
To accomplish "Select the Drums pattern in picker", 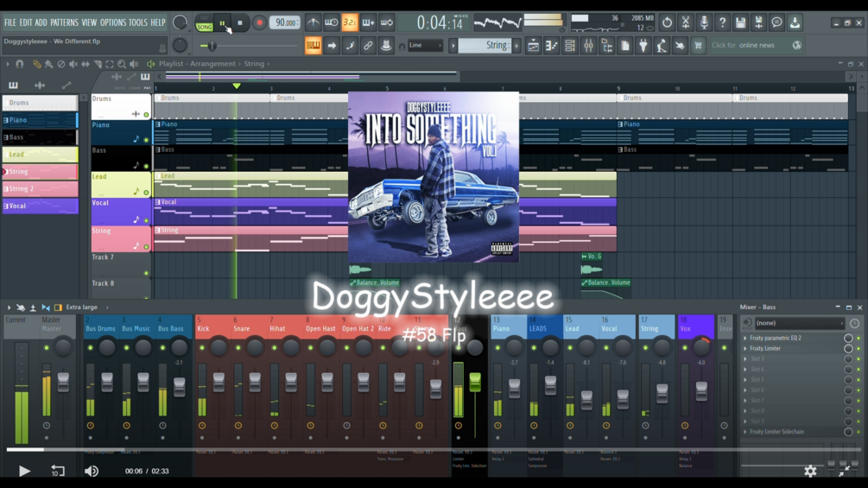I will point(40,103).
